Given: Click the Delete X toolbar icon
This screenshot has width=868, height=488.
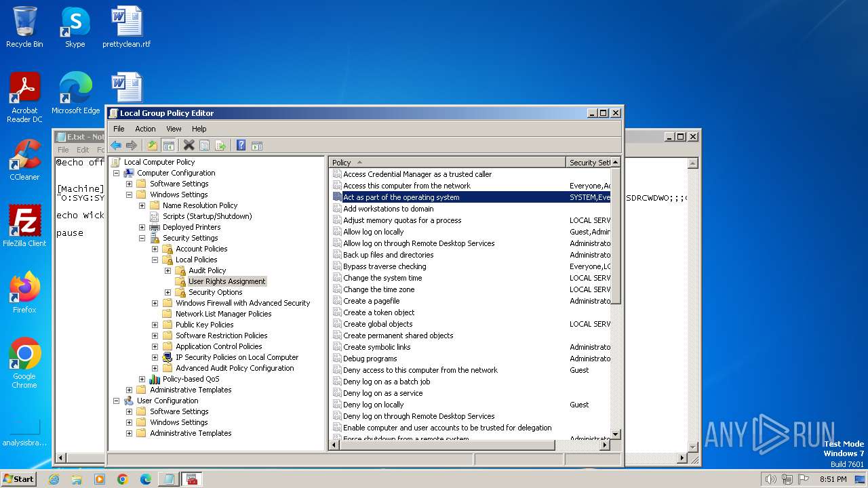Looking at the screenshot, I should pos(189,145).
